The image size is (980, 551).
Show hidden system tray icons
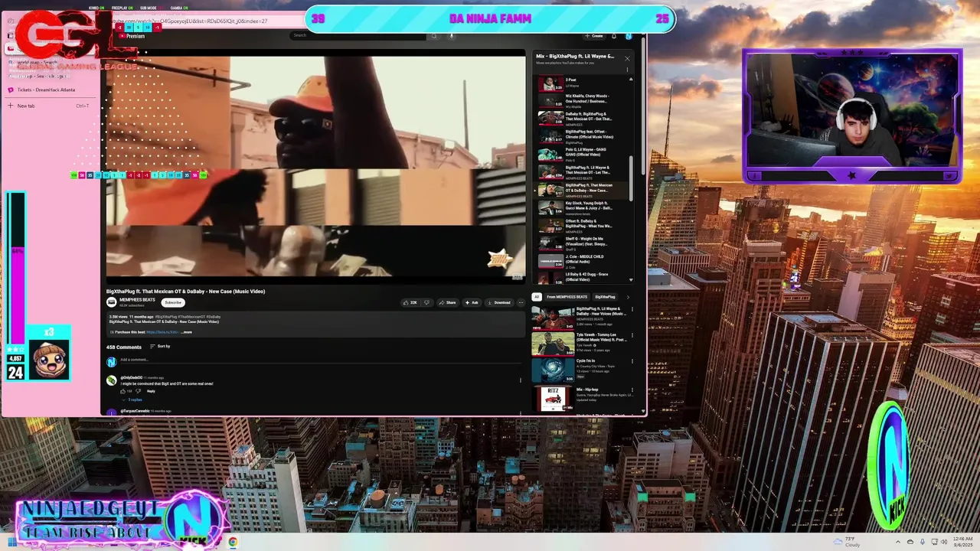click(x=899, y=542)
